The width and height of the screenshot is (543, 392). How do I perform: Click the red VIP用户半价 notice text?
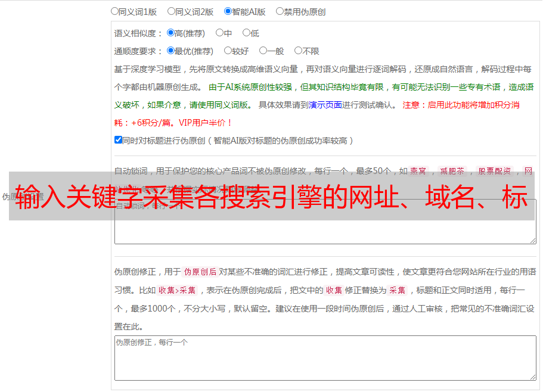205,123
